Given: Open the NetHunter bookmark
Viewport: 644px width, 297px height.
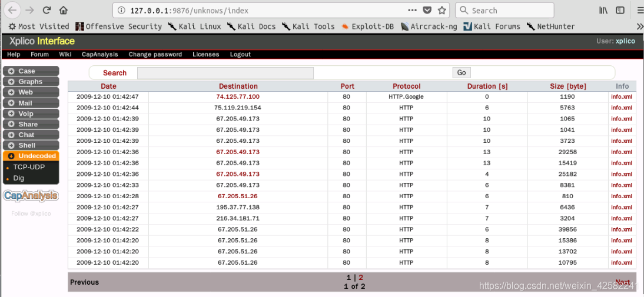Looking at the screenshot, I should click(x=551, y=26).
